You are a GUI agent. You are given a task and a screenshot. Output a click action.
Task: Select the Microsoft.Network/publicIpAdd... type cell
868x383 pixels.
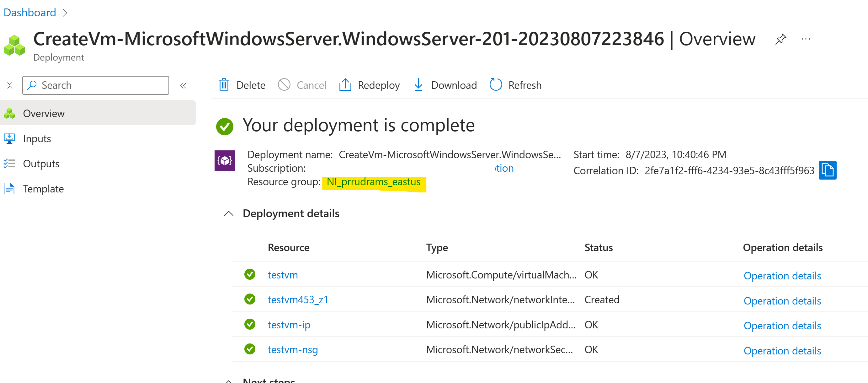point(500,325)
